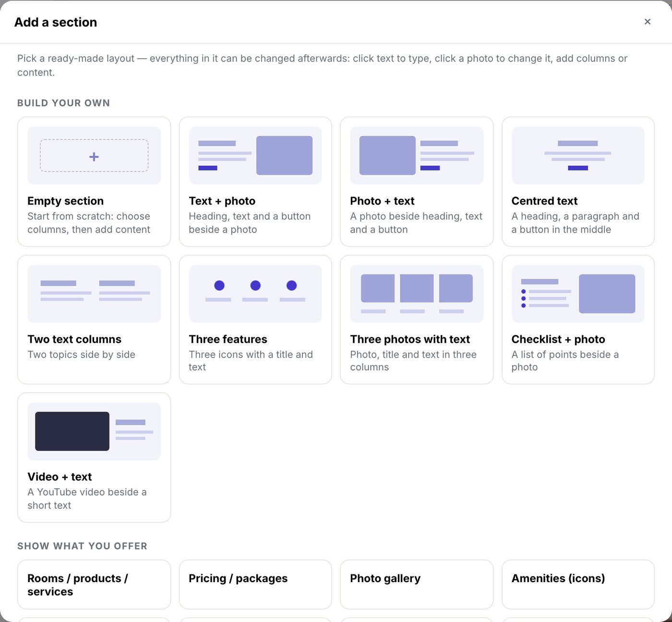
Task: Select the Centred text layout preview
Action: [x=578, y=156]
